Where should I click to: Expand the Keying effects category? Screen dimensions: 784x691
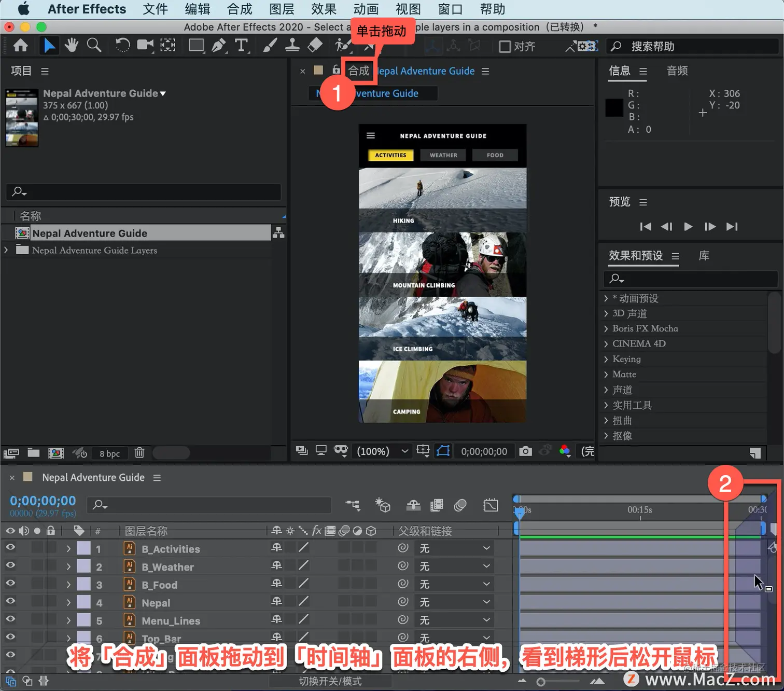[x=606, y=359]
